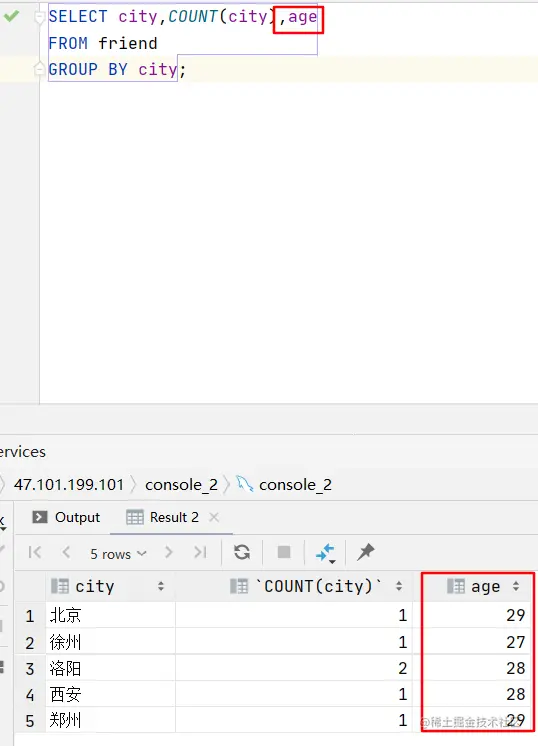Screen dimensions: 538x746
Task: Click the SELECT keyword in the query
Action: tap(78, 17)
